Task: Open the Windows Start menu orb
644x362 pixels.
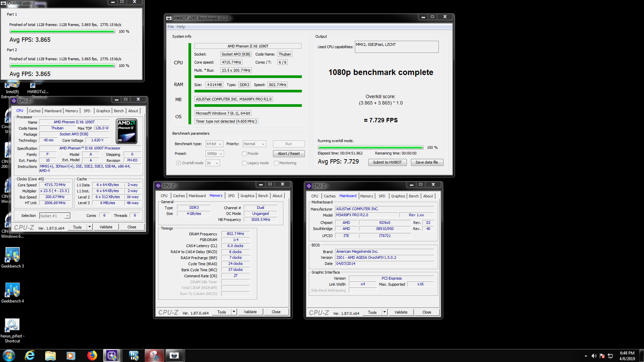Action: pos(9,355)
